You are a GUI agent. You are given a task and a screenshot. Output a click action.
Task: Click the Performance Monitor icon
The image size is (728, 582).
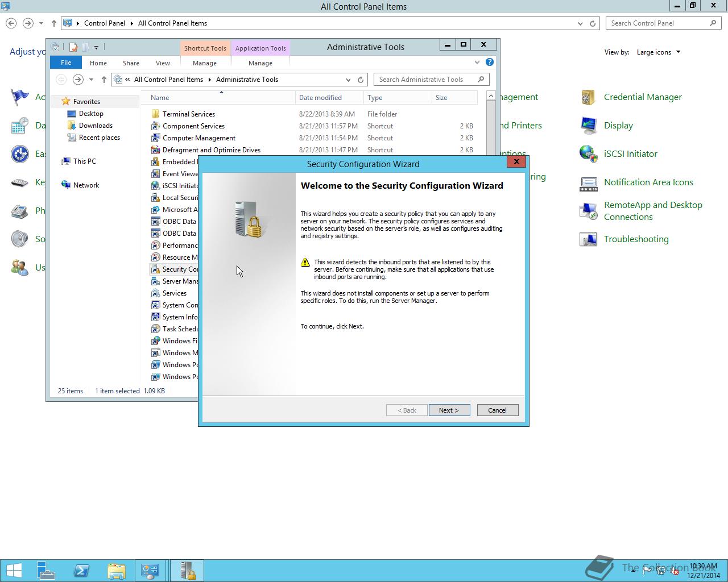pyautogui.click(x=155, y=246)
